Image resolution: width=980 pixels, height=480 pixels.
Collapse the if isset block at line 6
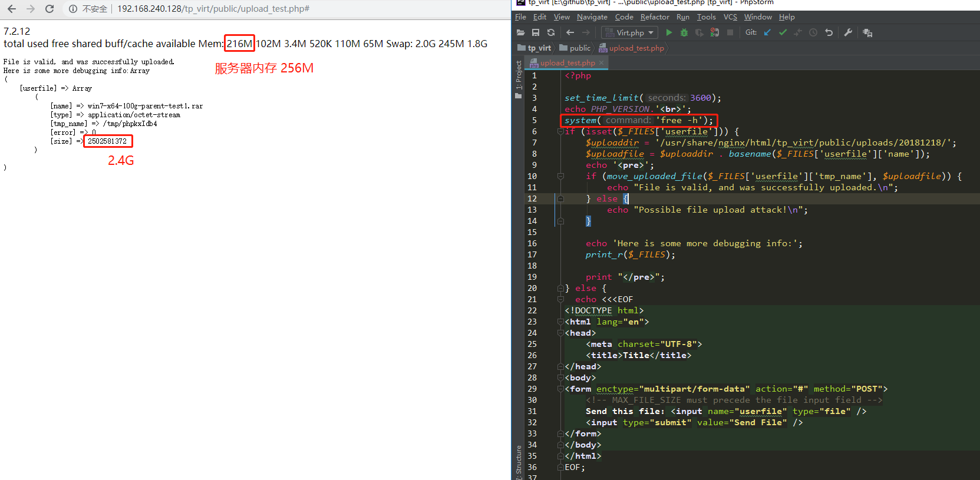point(560,131)
